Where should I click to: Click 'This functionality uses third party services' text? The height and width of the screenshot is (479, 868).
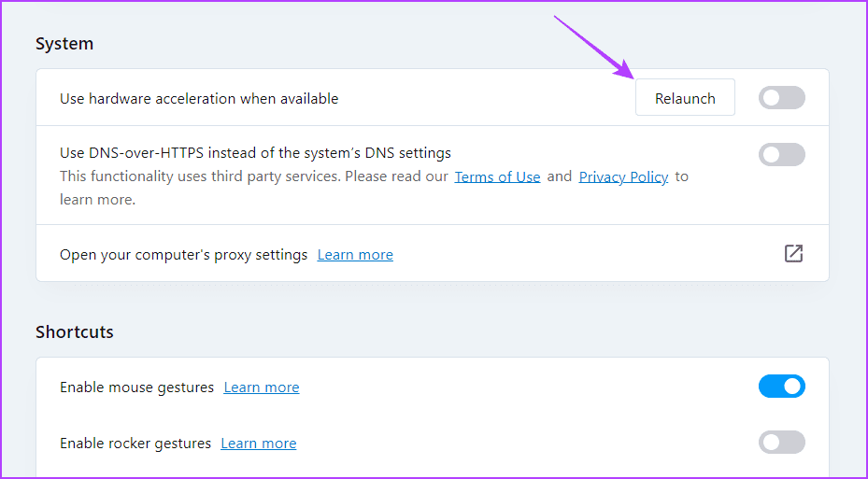tap(252, 176)
